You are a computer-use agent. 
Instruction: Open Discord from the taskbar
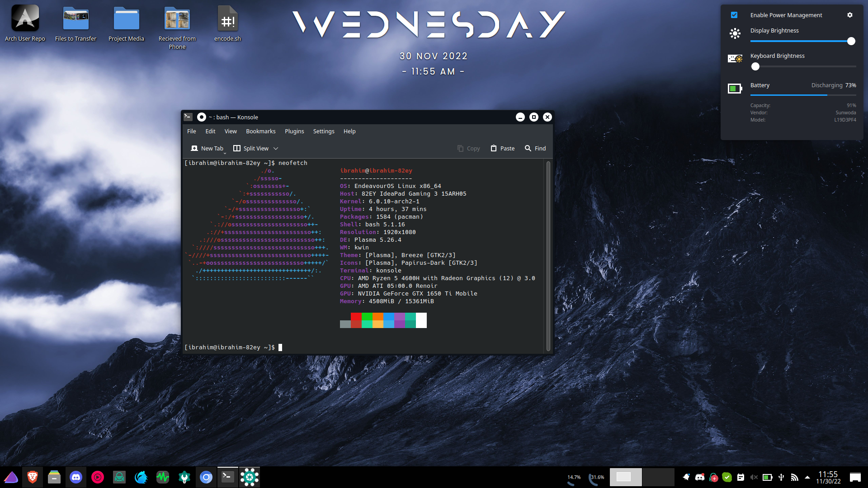[76, 477]
